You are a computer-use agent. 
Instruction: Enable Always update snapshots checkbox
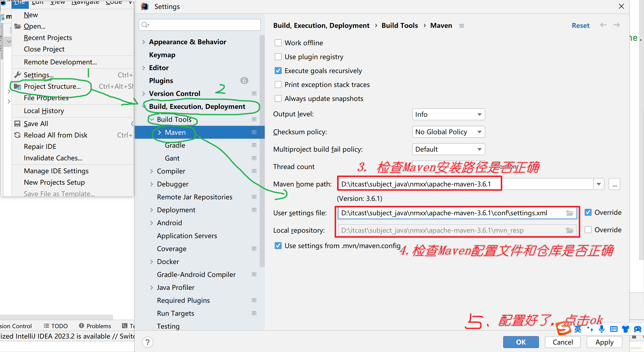[278, 99]
